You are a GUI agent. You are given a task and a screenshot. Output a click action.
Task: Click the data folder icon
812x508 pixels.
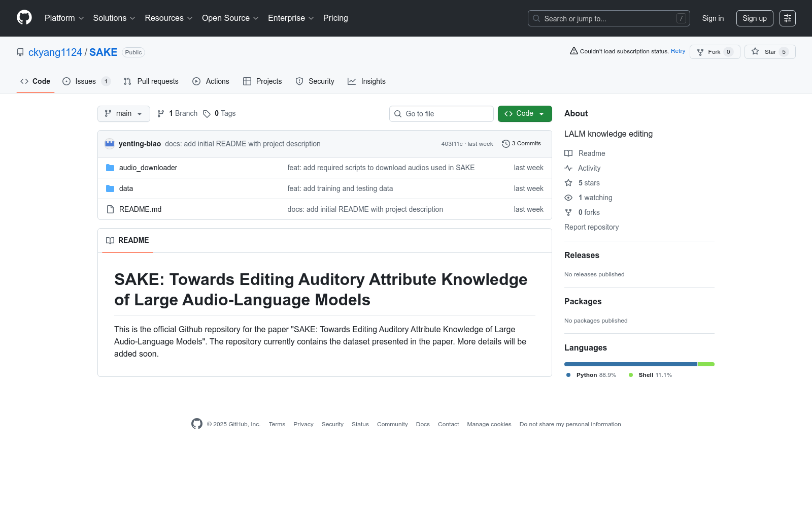click(110, 188)
